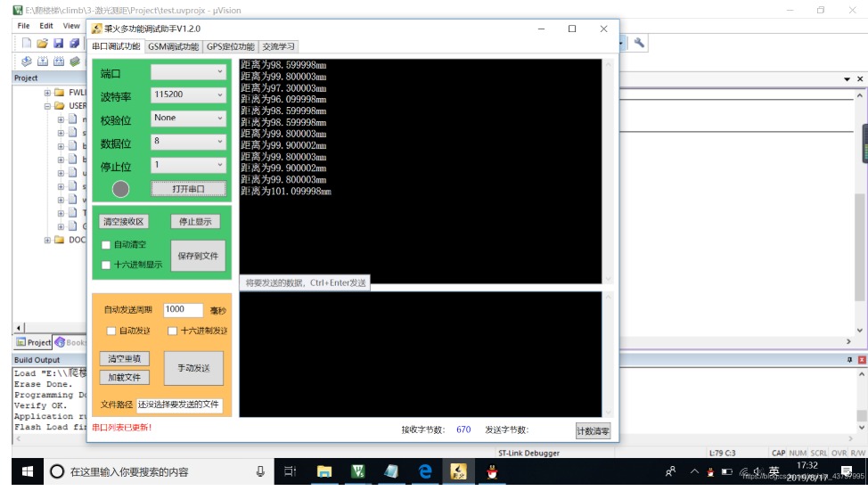The width and height of the screenshot is (868, 491).
Task: Open the People icon in system tray
Action: (670, 471)
